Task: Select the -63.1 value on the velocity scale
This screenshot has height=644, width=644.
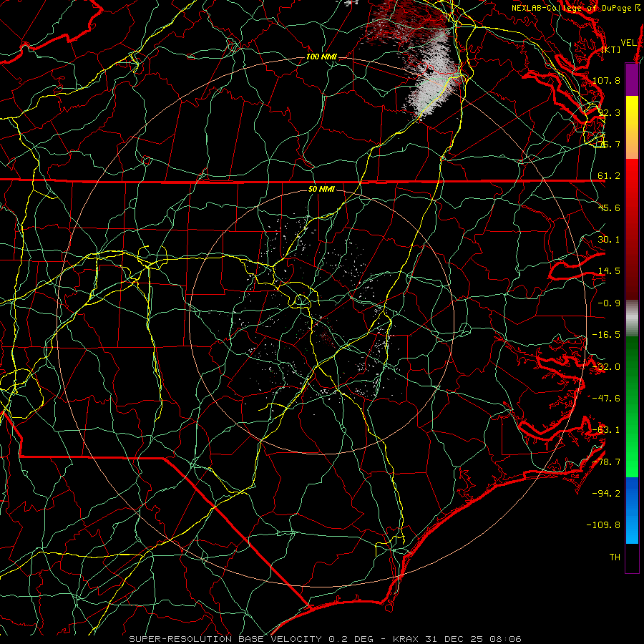Action: tap(606, 430)
